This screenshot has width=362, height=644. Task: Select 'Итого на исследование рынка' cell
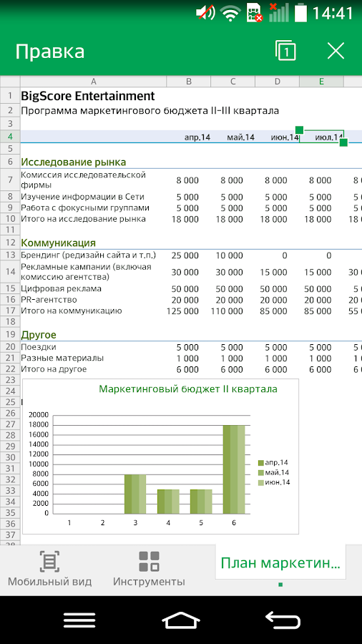(x=83, y=219)
